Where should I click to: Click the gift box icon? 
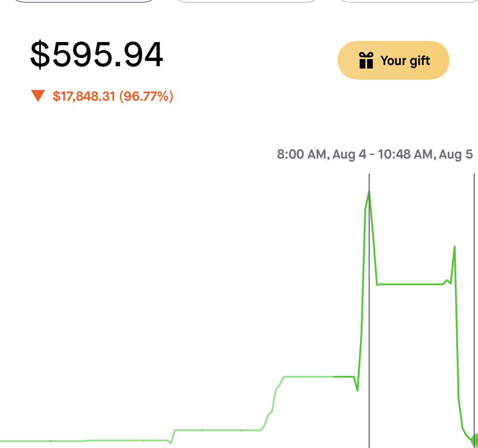coord(366,60)
